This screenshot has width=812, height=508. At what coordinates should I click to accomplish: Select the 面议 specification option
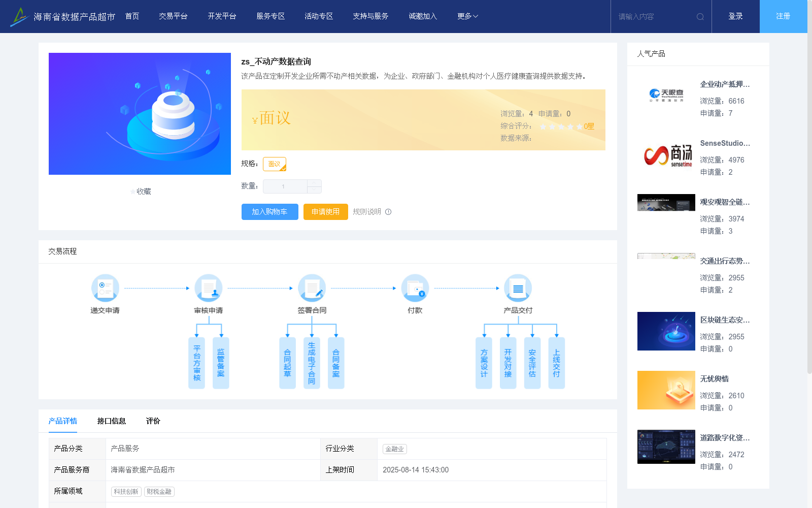point(275,164)
